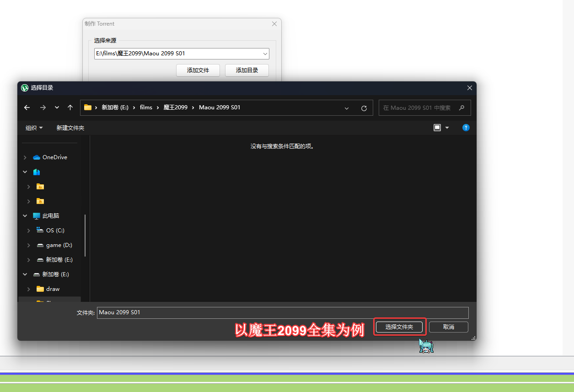
Task: Expand the game (D:) drive node
Action: (29, 245)
